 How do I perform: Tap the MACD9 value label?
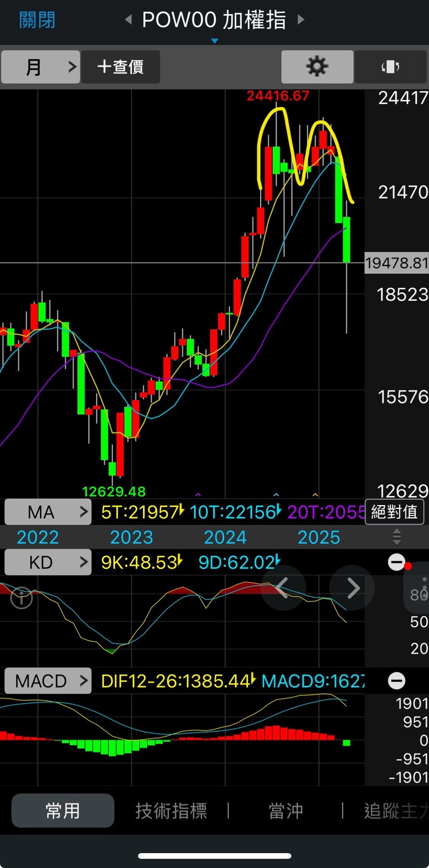click(x=313, y=681)
